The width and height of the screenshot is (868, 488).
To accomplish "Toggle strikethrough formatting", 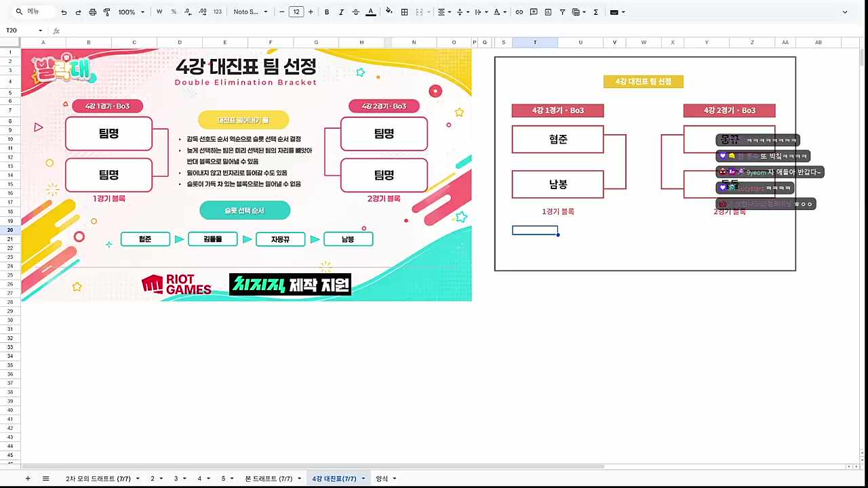I will tap(355, 12).
